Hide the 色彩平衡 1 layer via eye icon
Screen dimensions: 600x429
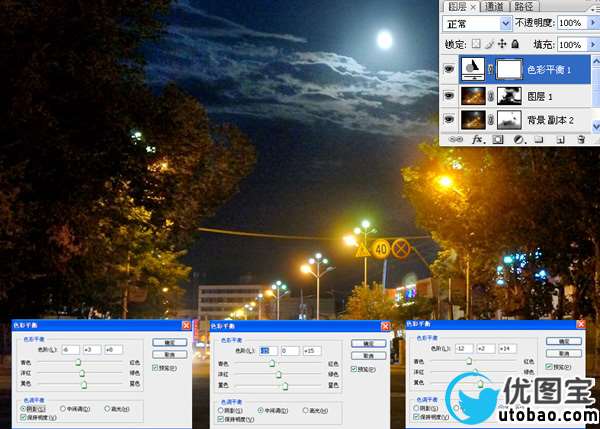[x=449, y=69]
